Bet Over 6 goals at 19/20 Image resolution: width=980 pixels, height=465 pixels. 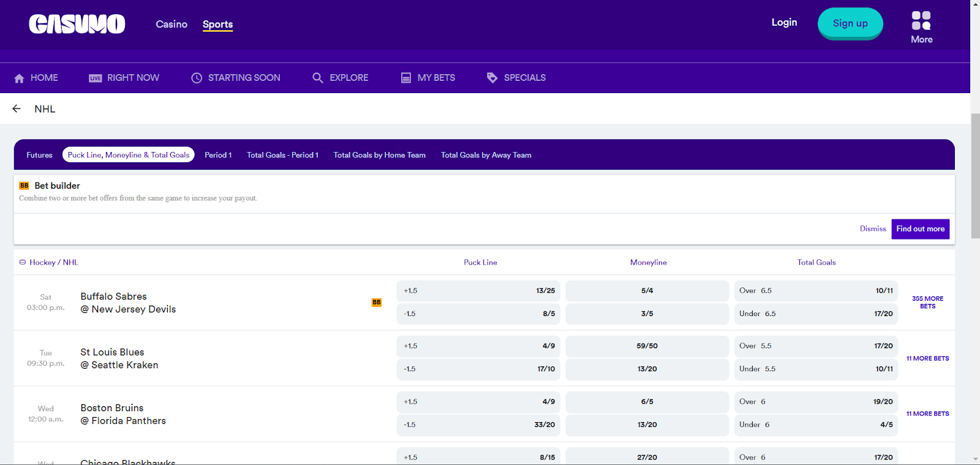click(x=816, y=402)
